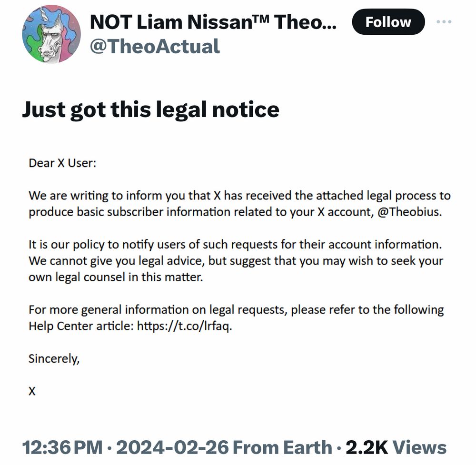
Task: Click the 'Sincerely,' closing line
Action: 54,359
